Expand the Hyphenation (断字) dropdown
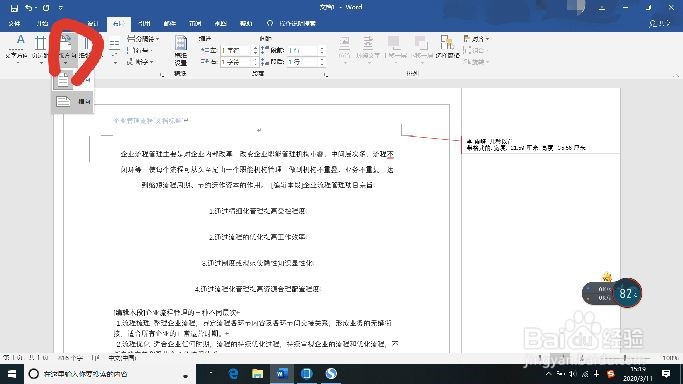 pos(139,62)
